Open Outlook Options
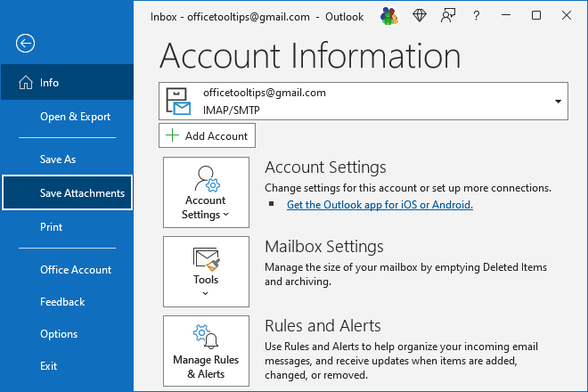The width and height of the screenshot is (588, 392). click(x=59, y=334)
